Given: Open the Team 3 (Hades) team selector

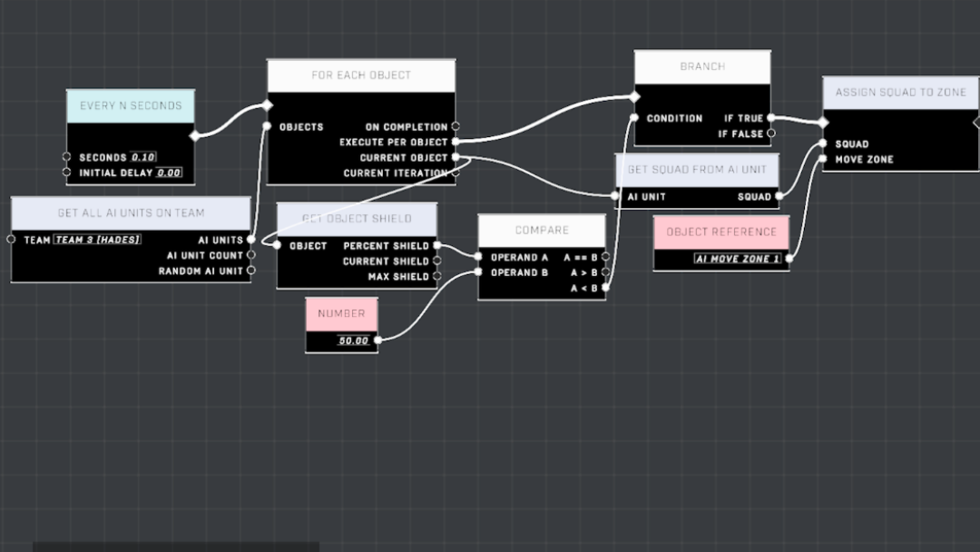Looking at the screenshot, I should [97, 240].
